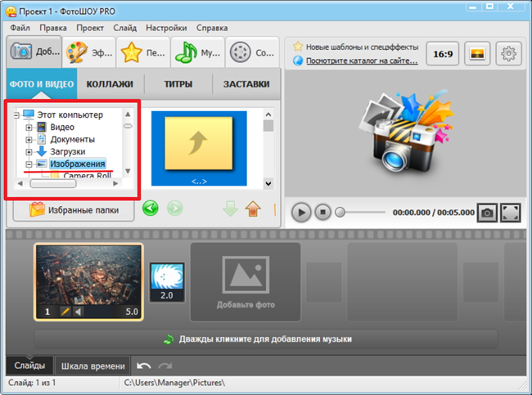Click the 5.0 duration on slide 1
This screenshot has height=395, width=532.
(x=132, y=312)
